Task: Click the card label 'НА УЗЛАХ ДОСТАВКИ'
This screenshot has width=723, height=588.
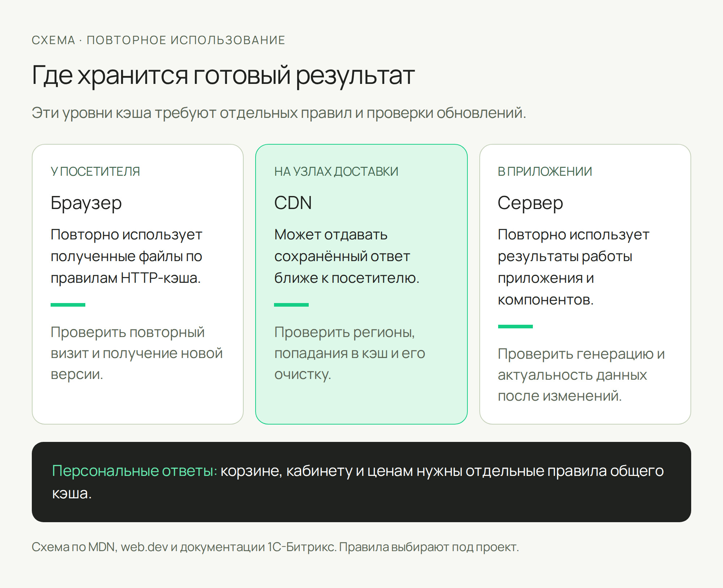Action: point(336,171)
